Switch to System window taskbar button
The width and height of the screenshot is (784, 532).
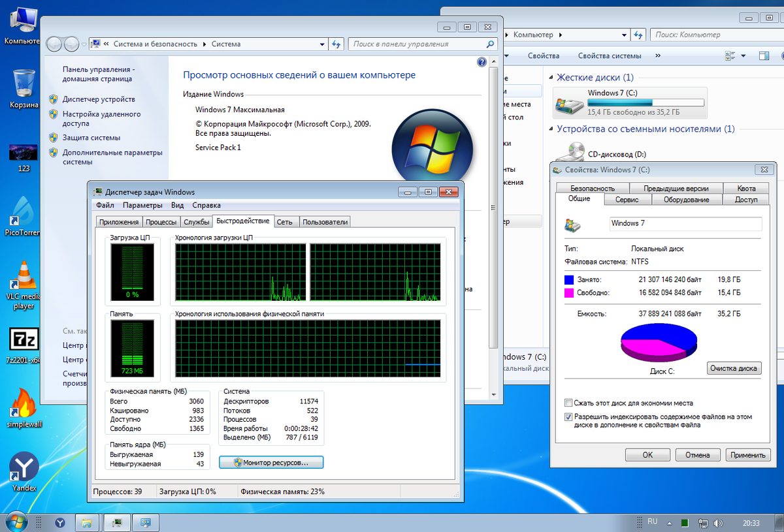(x=145, y=523)
